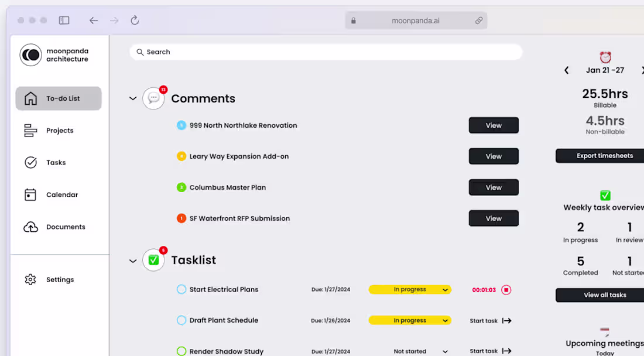Viewport: 644px width, 356px height.
Task: Click the Documents cloud icon
Action: tap(30, 227)
